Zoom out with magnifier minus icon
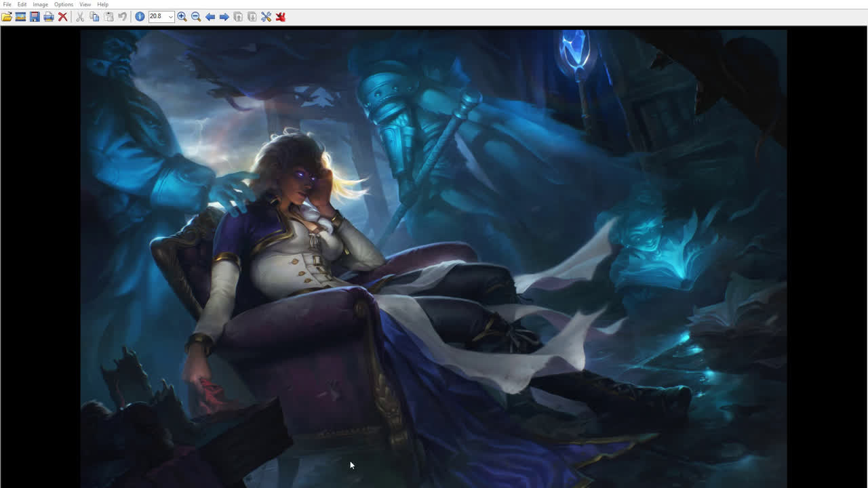This screenshot has width=868, height=488. (x=196, y=16)
